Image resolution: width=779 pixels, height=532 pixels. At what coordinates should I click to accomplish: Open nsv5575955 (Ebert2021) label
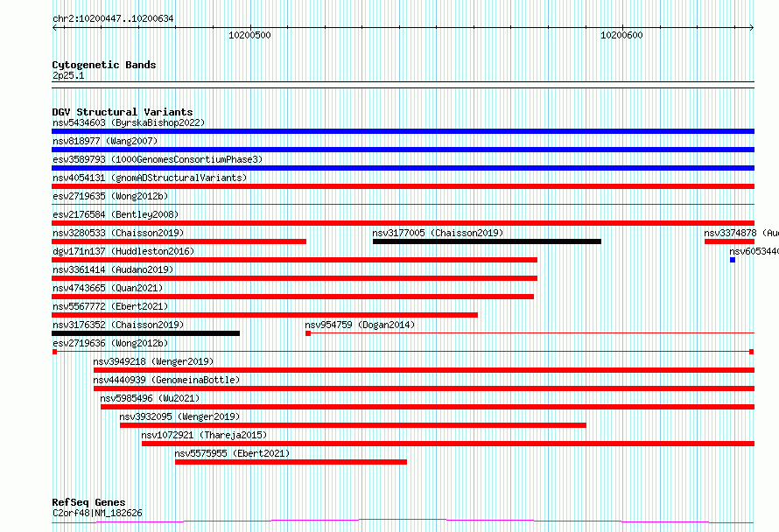pos(232,453)
